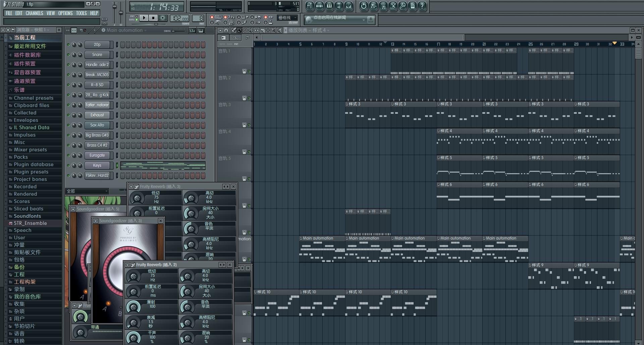Viewport: 644px width, 345px height.
Task: Open the snap dropdown showing 栅格线
Action: pos(287,18)
